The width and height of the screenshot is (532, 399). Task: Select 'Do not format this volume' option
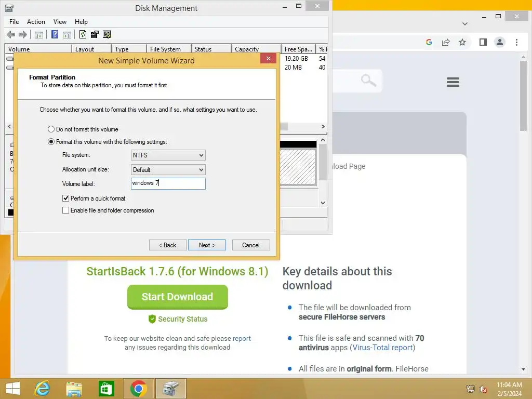pyautogui.click(x=83, y=129)
